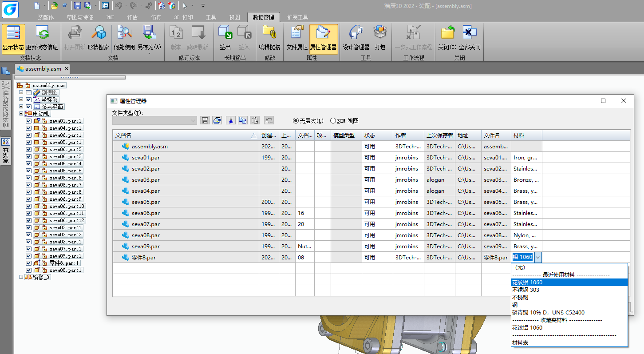Expand the 参考平面 tree node

click(21, 107)
